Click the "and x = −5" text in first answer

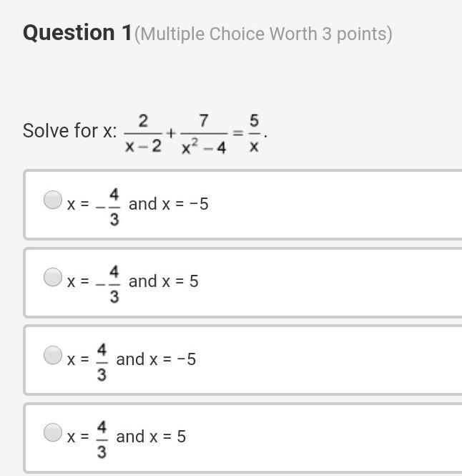[x=168, y=204]
